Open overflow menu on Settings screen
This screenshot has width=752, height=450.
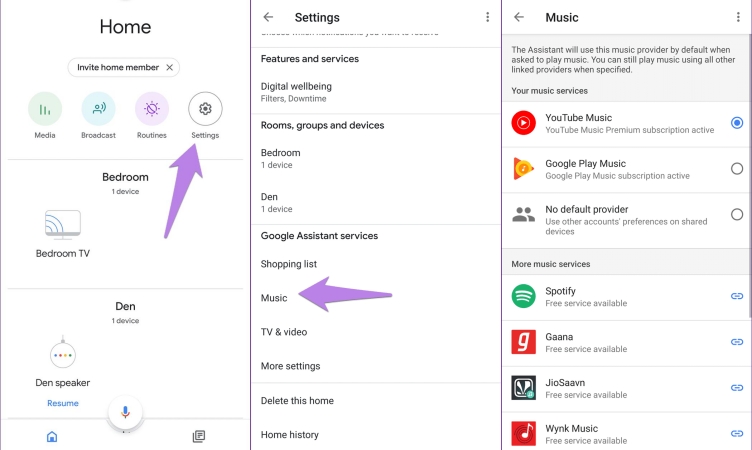(487, 17)
